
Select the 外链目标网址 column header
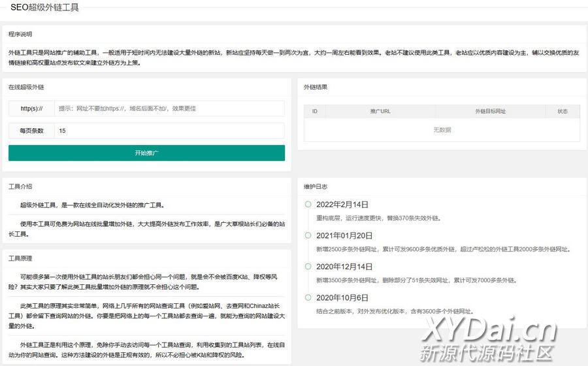(490, 112)
